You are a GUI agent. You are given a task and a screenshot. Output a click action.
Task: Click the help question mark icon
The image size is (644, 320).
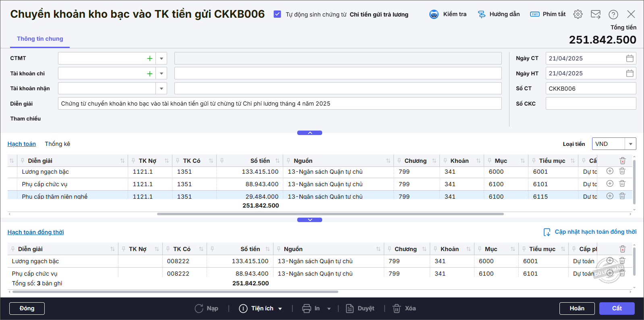(x=613, y=15)
